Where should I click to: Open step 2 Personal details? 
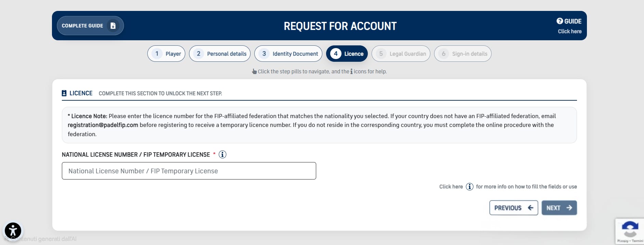click(220, 54)
